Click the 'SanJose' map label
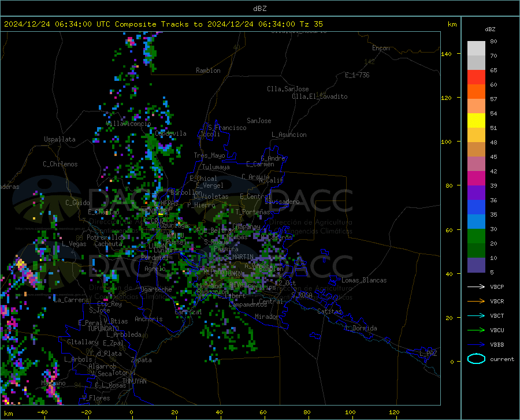Viewport: 520px width, 420px height. [x=259, y=121]
